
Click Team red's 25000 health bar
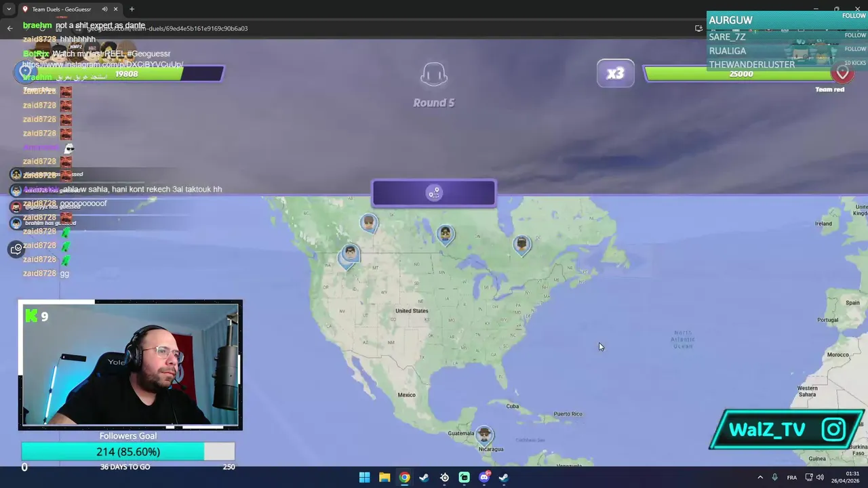click(741, 74)
